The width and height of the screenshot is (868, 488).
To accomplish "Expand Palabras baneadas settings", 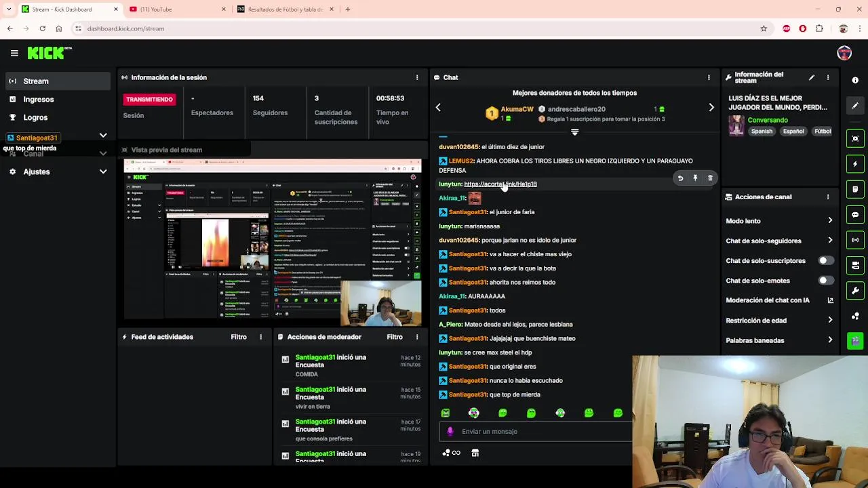I will (830, 340).
